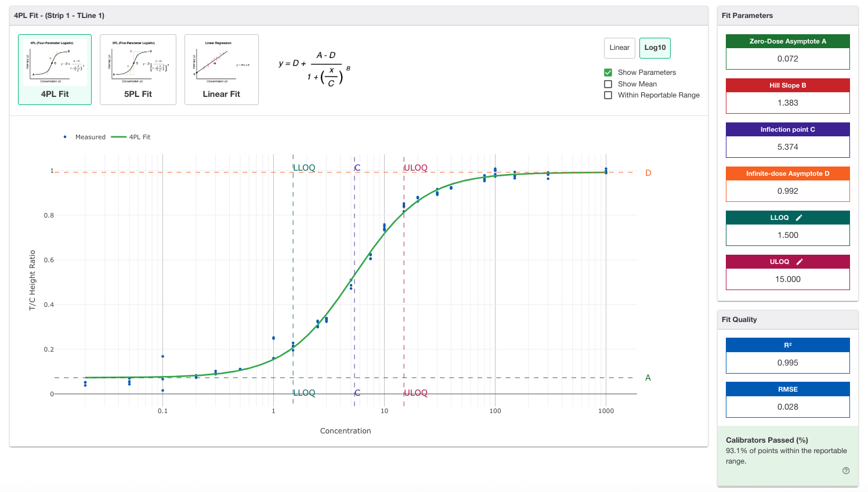This screenshot has height=492, width=868.
Task: Click the red Hill Slope B header
Action: tap(788, 85)
